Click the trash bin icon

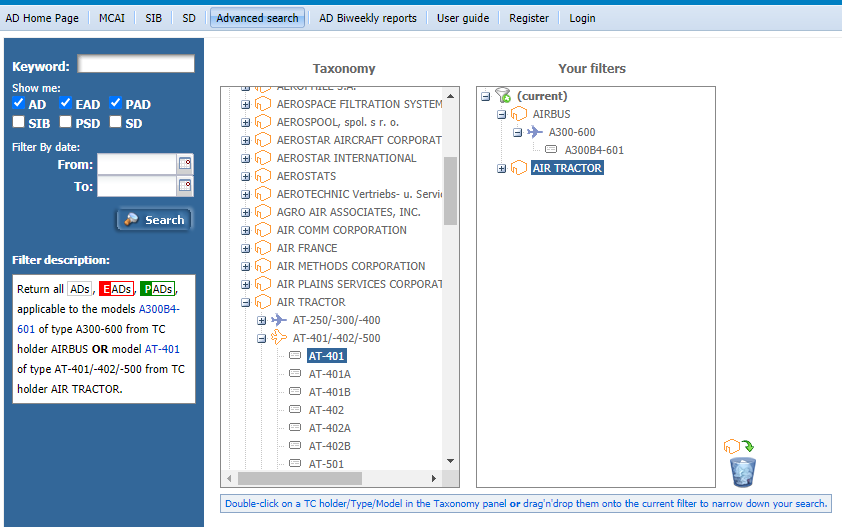(x=743, y=472)
